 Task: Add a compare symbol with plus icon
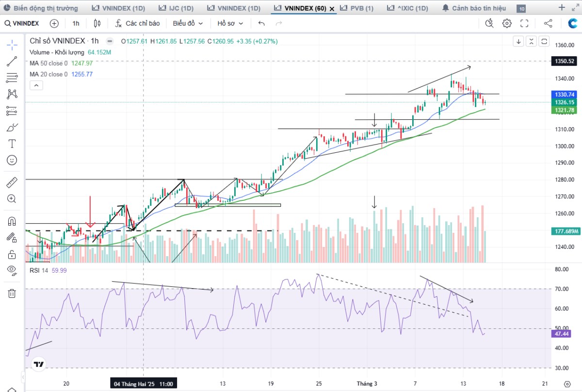pyautogui.click(x=54, y=23)
